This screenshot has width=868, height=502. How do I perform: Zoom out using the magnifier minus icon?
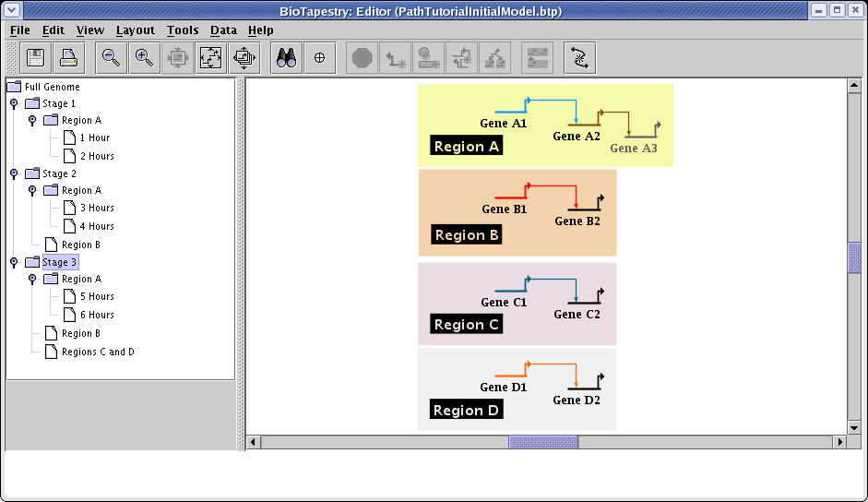111,58
